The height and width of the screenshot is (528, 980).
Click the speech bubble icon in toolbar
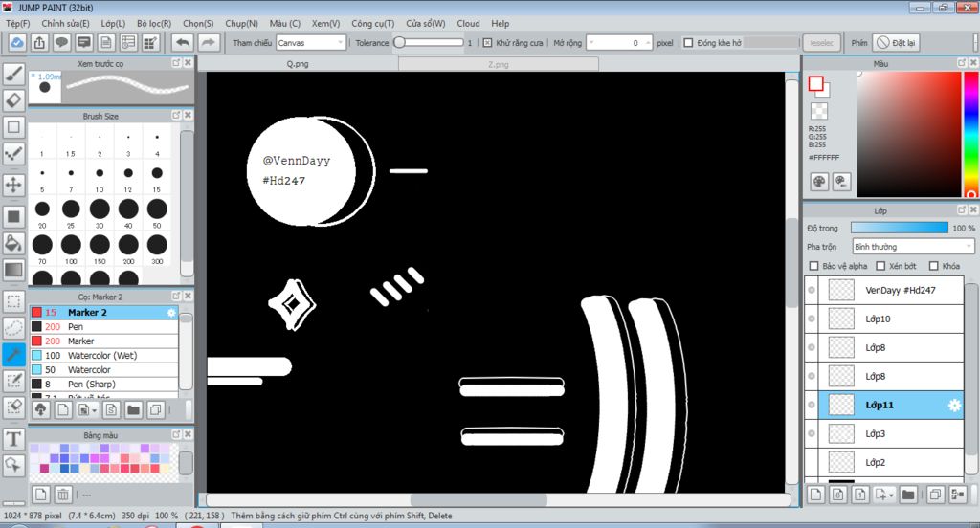[61, 42]
